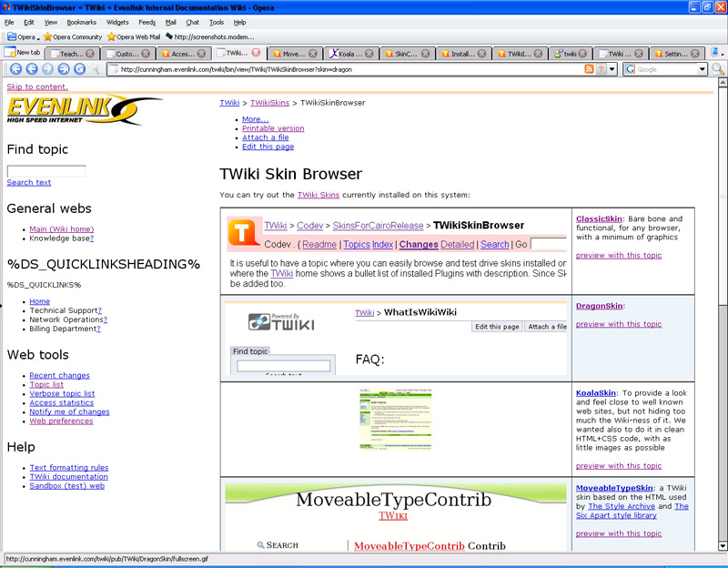Screen dimensions: 728x568
Task: Click the Powered By TWiki logo
Action: click(x=281, y=321)
